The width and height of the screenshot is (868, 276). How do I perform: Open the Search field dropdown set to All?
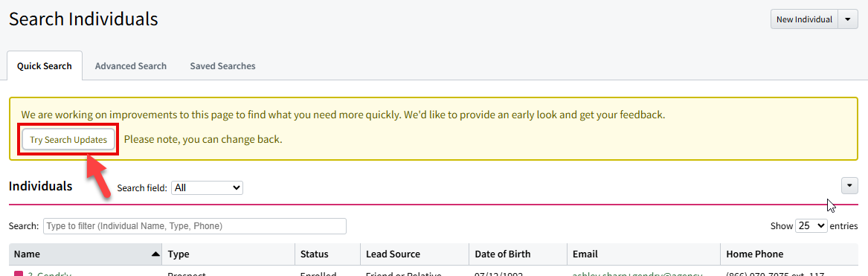[x=207, y=188]
